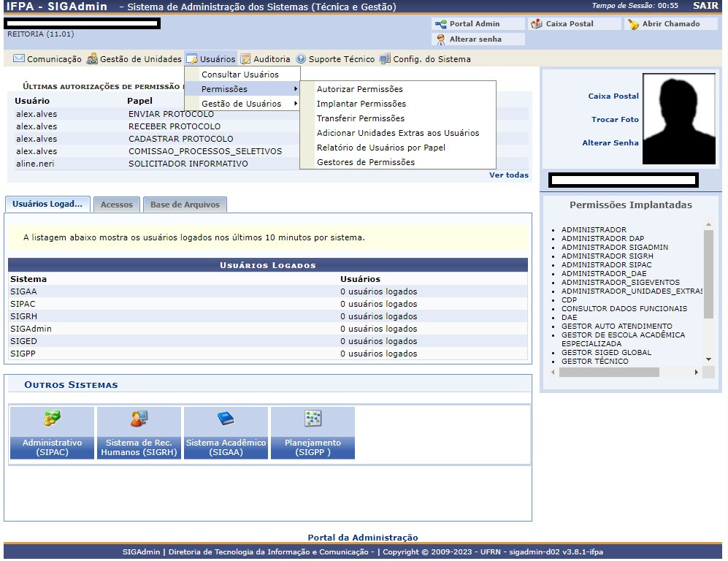
Task: Click the Trocar Foto link
Action: click(615, 119)
